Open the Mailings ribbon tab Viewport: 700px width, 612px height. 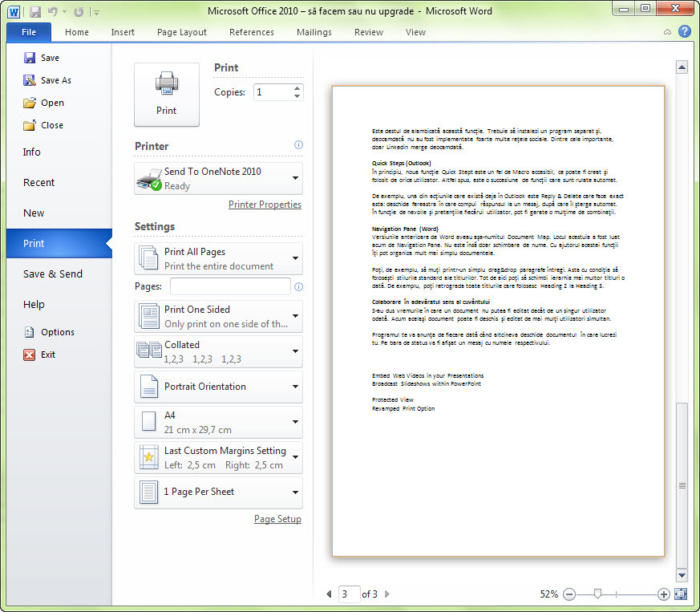(314, 32)
